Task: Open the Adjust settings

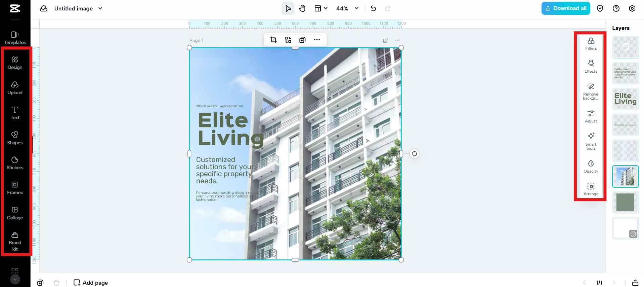Action: [591, 116]
